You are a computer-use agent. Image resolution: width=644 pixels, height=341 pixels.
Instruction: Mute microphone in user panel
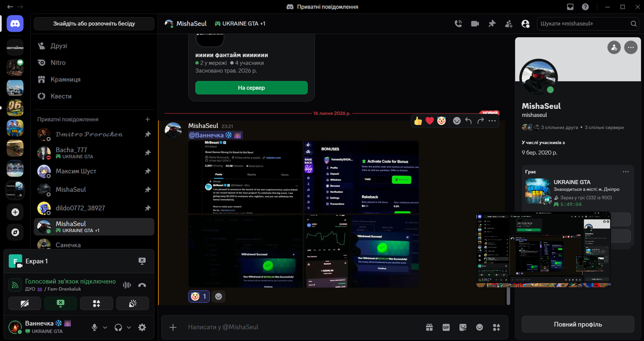click(94, 327)
